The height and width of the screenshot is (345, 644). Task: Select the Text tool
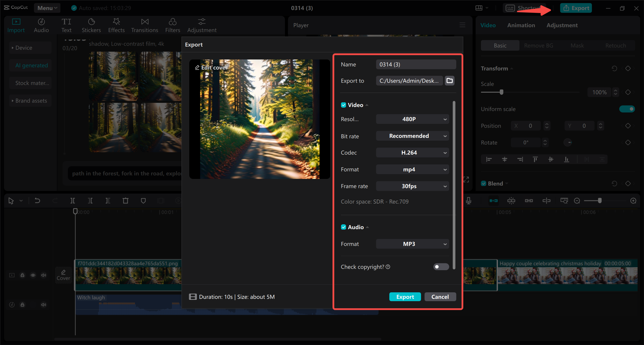pos(66,25)
